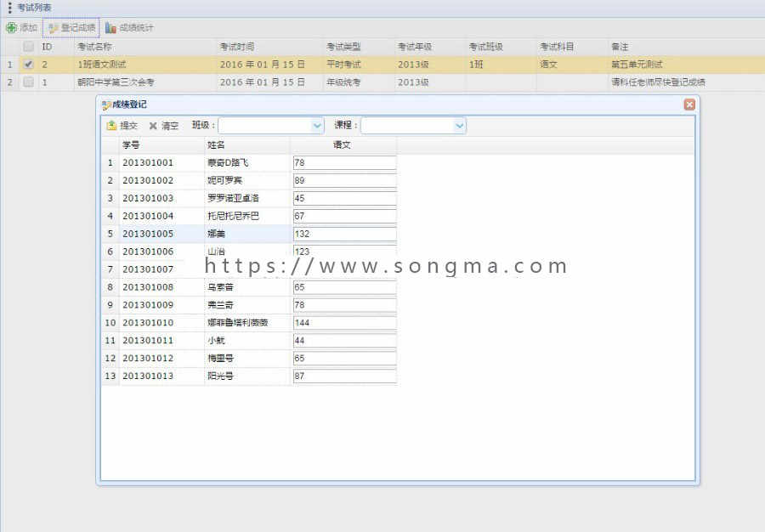Viewport: 765px width, 532px height.
Task: Click the 考试类型 column header
Action: click(x=358, y=47)
